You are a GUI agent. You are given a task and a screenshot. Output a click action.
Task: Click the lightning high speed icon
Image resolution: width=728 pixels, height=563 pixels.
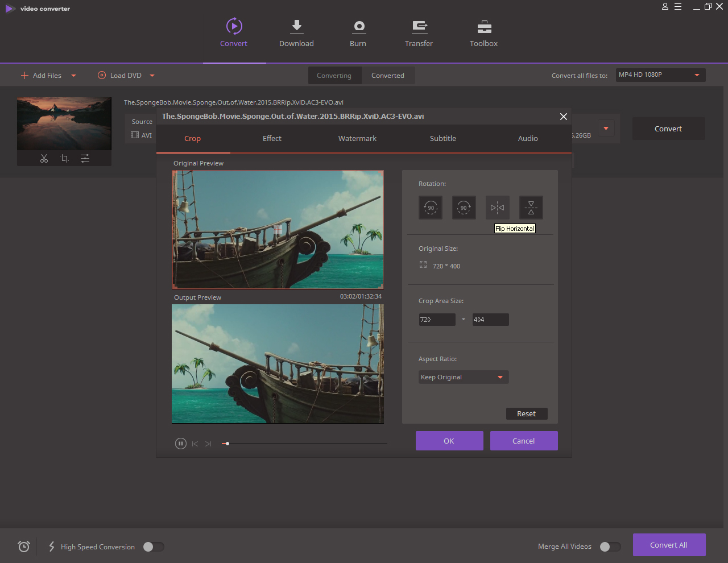(52, 547)
